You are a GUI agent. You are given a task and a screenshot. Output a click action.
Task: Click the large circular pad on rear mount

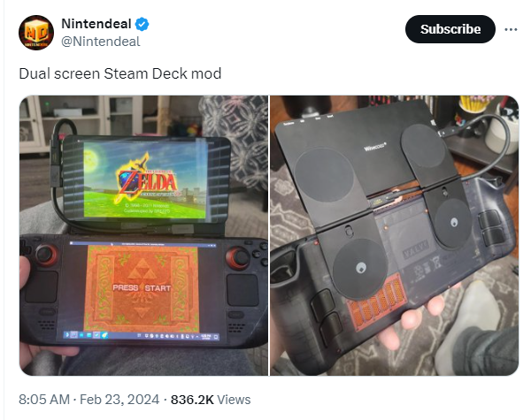click(x=324, y=175)
